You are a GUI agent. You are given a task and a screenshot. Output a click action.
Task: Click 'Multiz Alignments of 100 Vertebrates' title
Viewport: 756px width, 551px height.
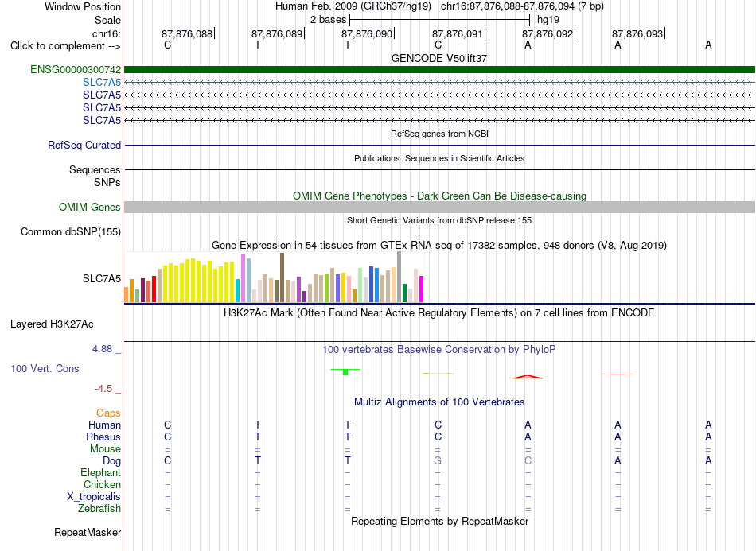coord(439,402)
